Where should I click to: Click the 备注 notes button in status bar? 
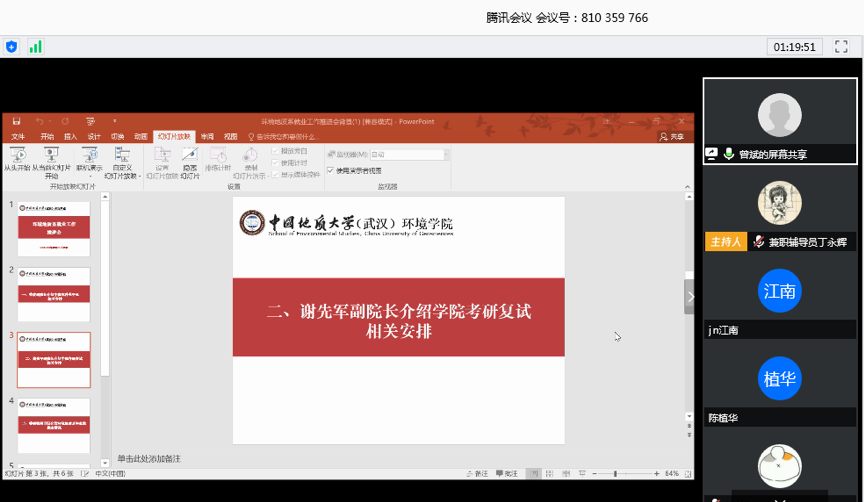(478, 473)
